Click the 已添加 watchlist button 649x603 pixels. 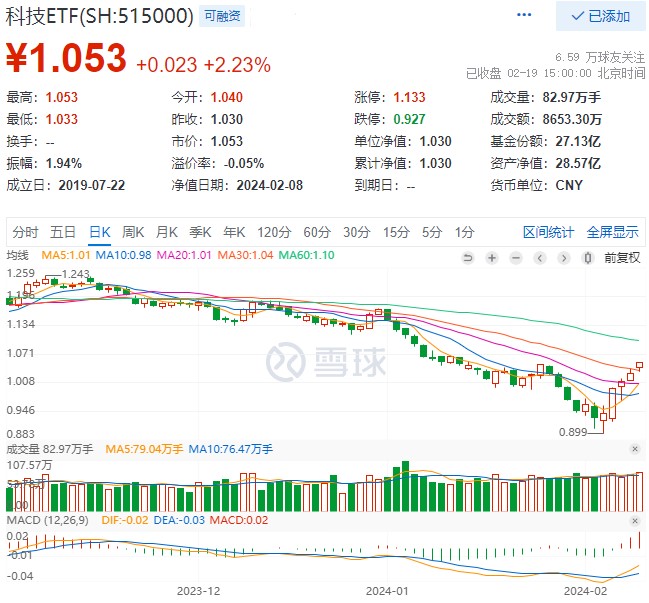pyautogui.click(x=601, y=16)
